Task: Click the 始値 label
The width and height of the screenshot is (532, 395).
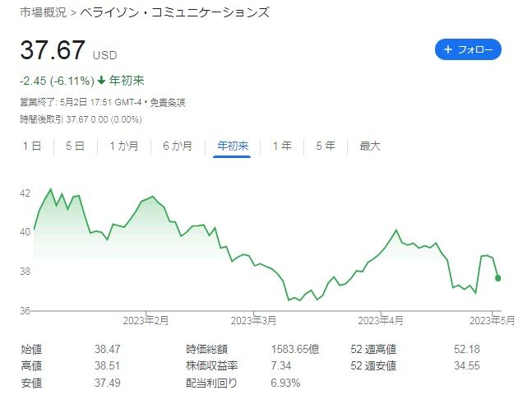Action: coord(31,349)
